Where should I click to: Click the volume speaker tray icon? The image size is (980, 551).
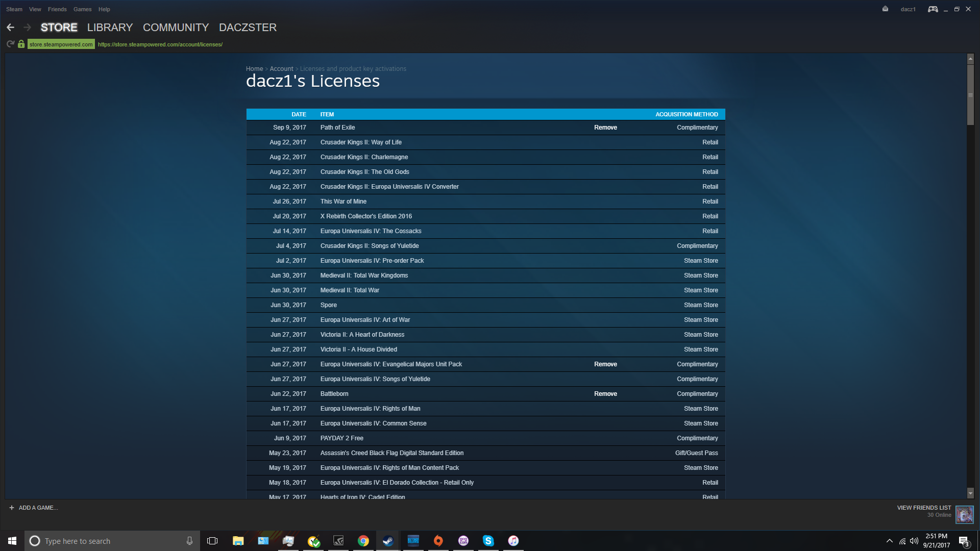click(914, 541)
